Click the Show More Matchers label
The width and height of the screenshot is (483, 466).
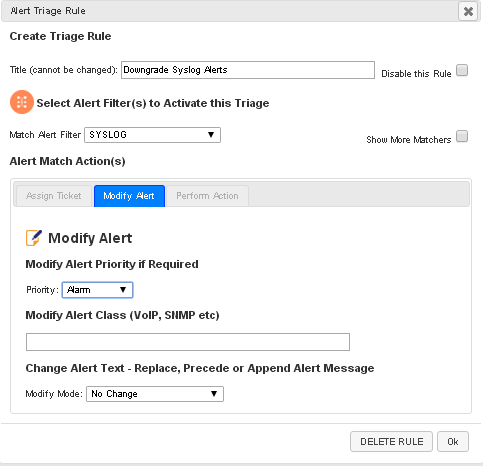coord(409,140)
